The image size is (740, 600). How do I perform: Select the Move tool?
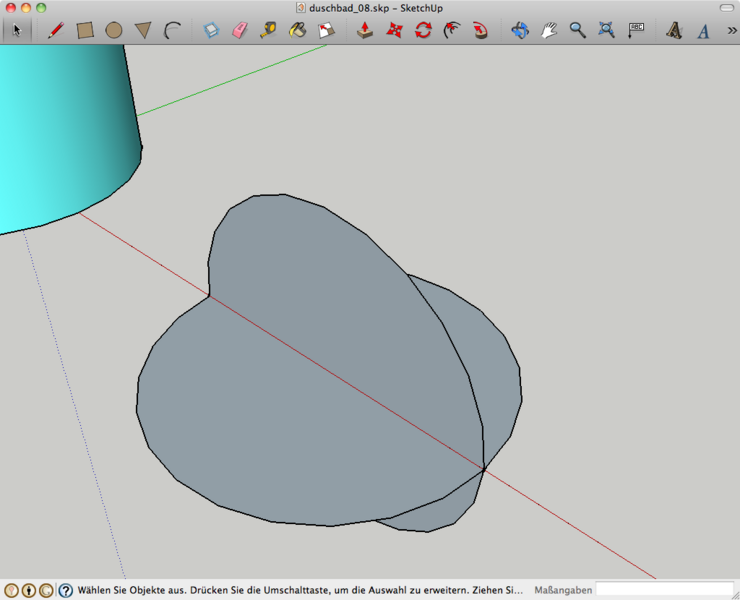tap(394, 30)
